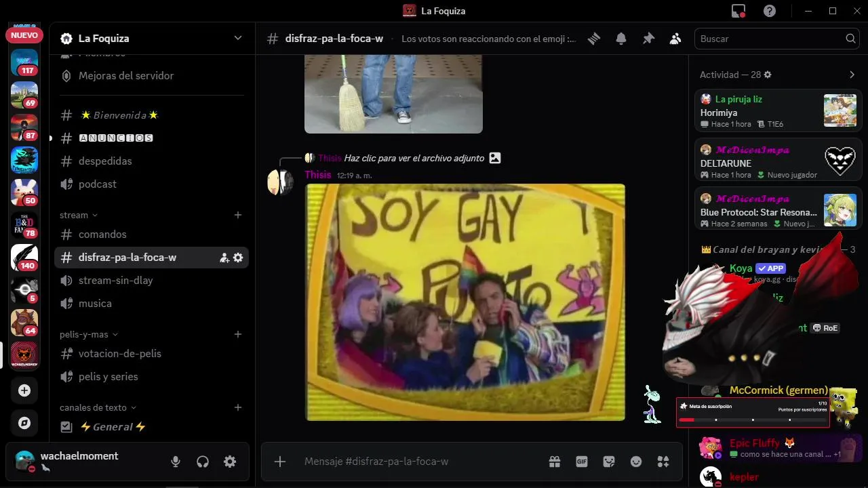
Task: Open the Apps launcher icon in message bar
Action: pos(663,462)
